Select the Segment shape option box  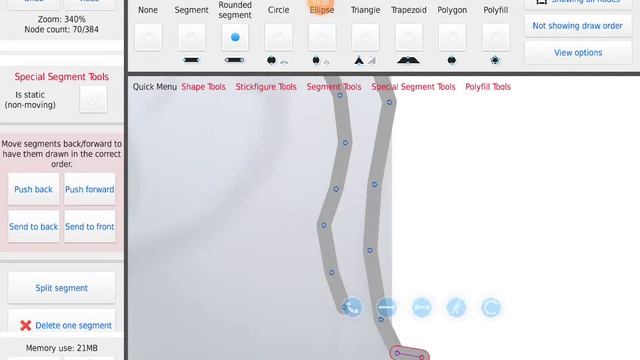click(191, 37)
